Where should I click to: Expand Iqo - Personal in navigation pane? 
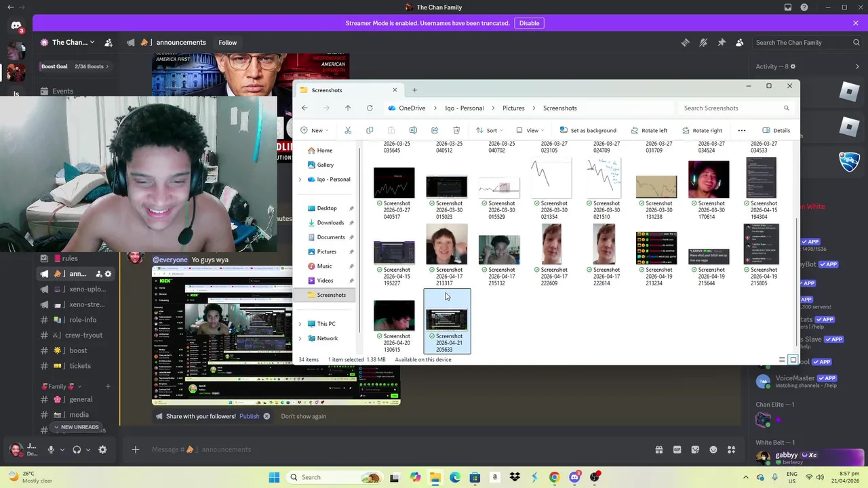coord(300,180)
